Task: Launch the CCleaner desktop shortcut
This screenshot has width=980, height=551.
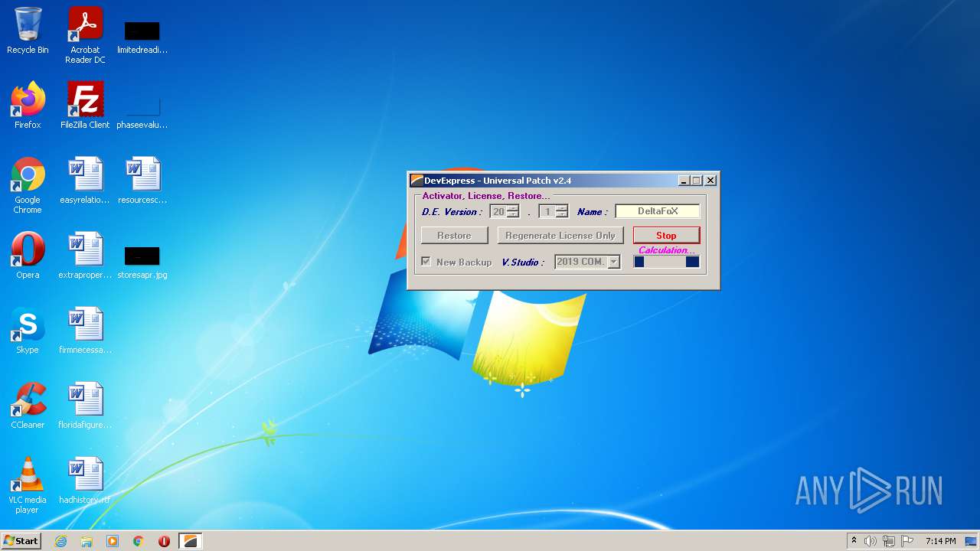Action: coord(28,406)
